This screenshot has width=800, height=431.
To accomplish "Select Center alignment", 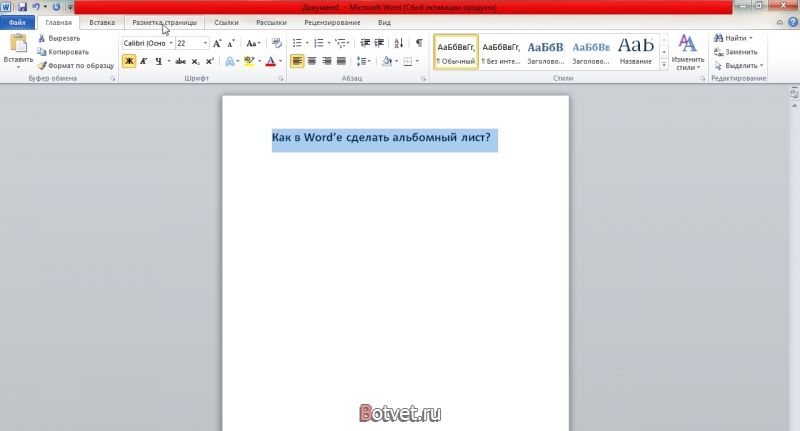I will (312, 61).
